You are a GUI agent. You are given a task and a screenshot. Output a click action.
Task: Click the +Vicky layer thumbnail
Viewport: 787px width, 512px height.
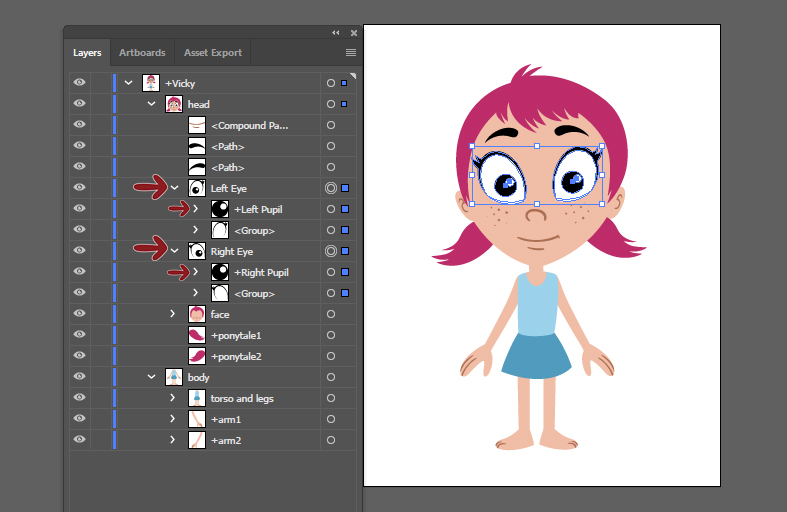[x=151, y=83]
